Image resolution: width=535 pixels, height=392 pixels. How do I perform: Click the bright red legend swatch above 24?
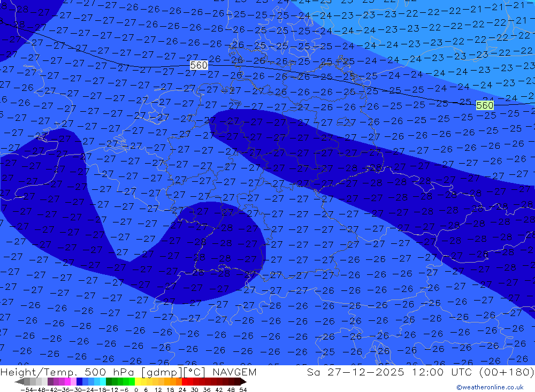185,381
